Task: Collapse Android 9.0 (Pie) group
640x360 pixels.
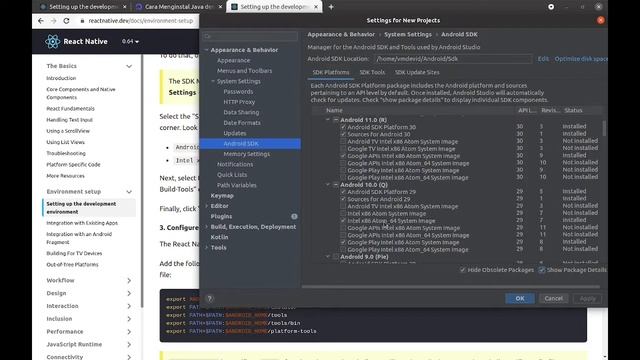Action: 328,257
